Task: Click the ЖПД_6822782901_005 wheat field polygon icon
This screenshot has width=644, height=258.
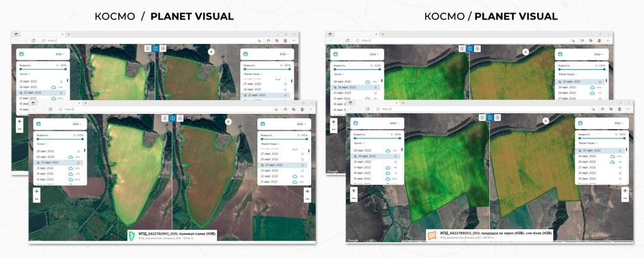Action: coord(132,235)
